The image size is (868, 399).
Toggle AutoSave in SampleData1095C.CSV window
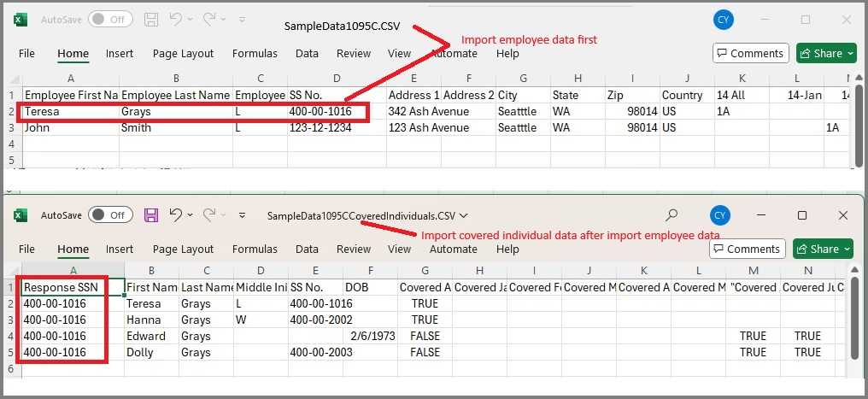tap(109, 19)
